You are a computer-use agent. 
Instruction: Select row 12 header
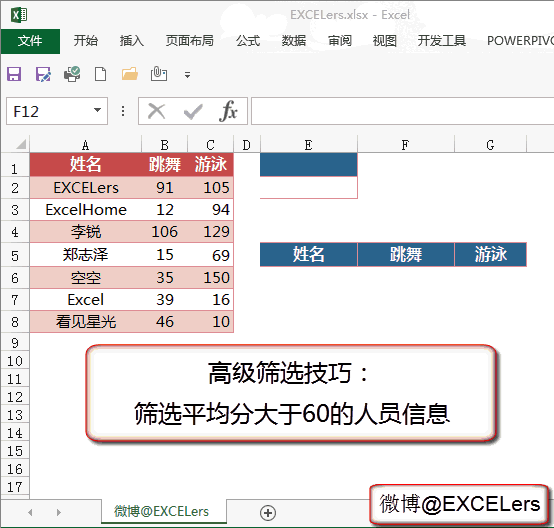[15, 397]
